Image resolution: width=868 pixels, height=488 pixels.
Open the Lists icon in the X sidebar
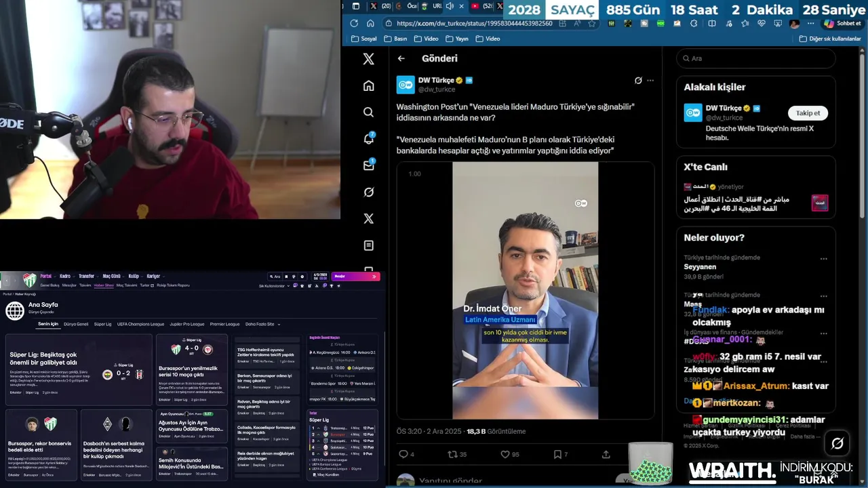click(x=368, y=245)
